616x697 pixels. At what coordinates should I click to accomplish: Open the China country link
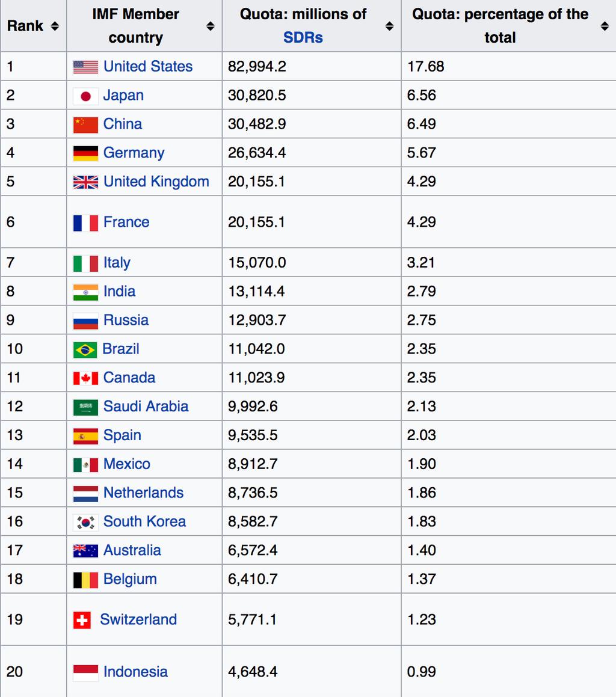[x=122, y=123]
